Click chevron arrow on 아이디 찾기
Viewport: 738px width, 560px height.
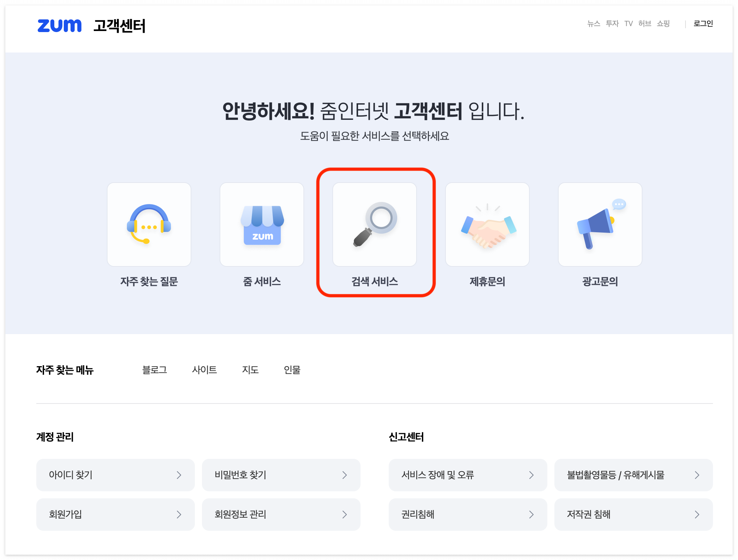(179, 475)
